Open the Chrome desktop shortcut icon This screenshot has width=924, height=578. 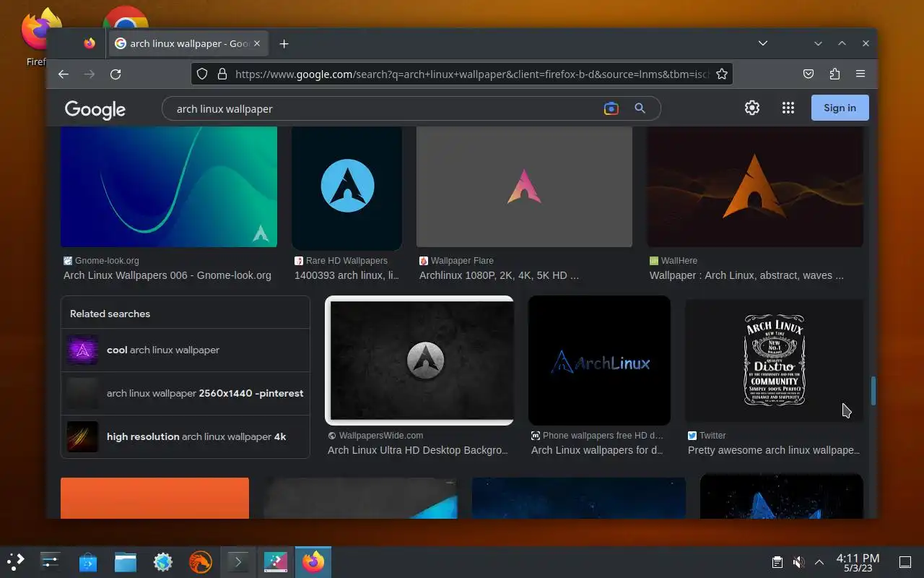[126, 18]
